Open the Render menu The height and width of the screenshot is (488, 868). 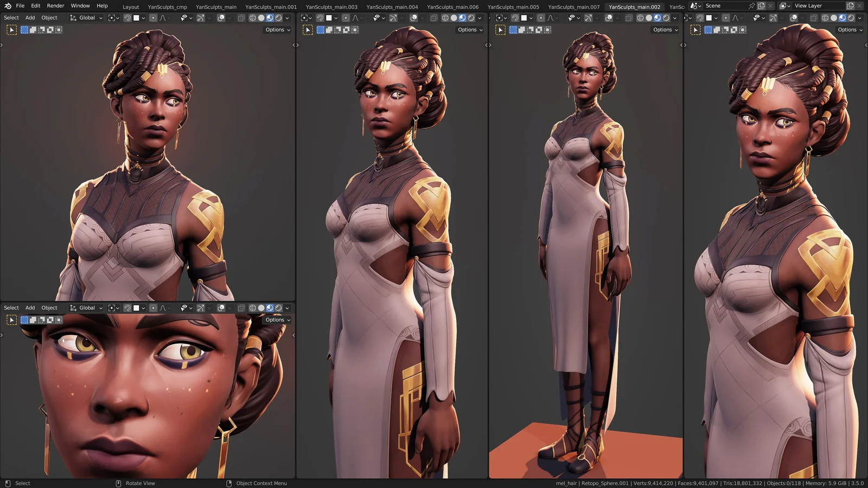55,6
